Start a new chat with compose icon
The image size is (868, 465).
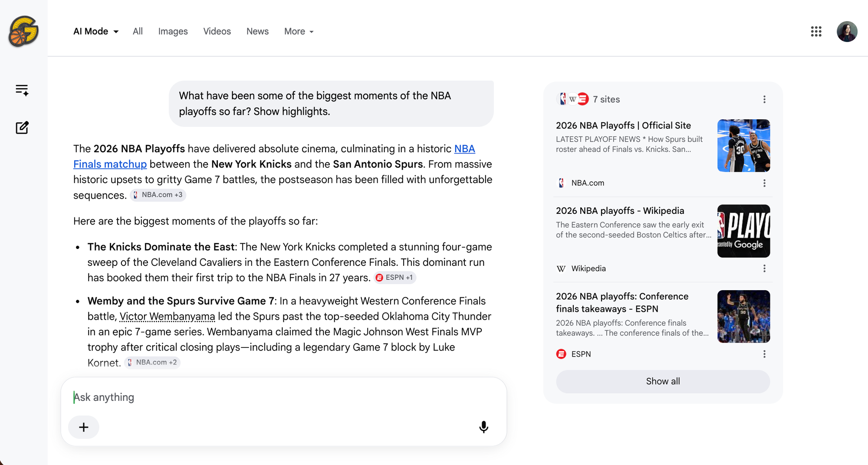[22, 128]
